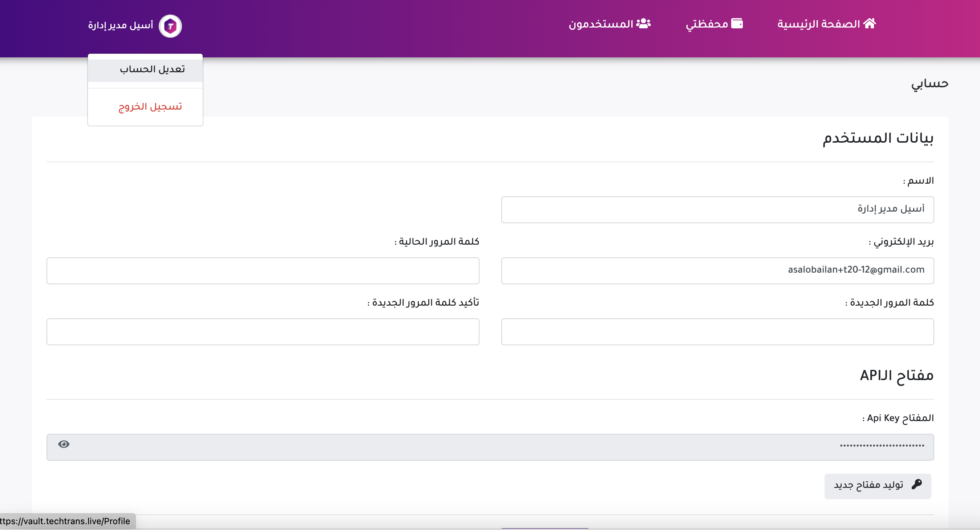Focus the كلمة المرور الجديدة field

pos(717,331)
